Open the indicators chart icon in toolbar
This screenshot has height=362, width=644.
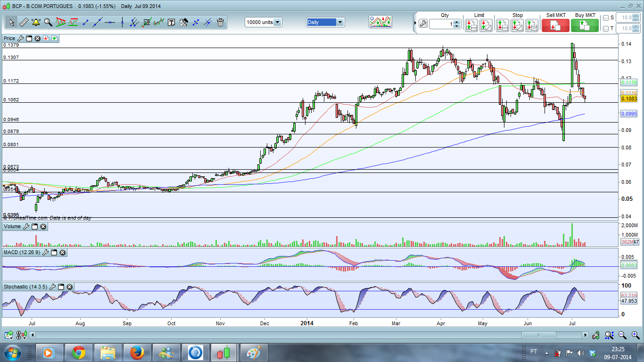pyautogui.click(x=380, y=22)
